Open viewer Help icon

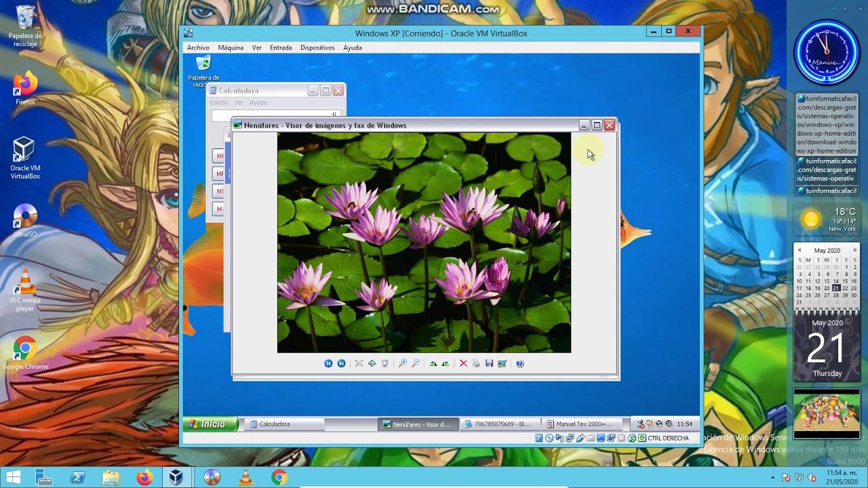519,363
